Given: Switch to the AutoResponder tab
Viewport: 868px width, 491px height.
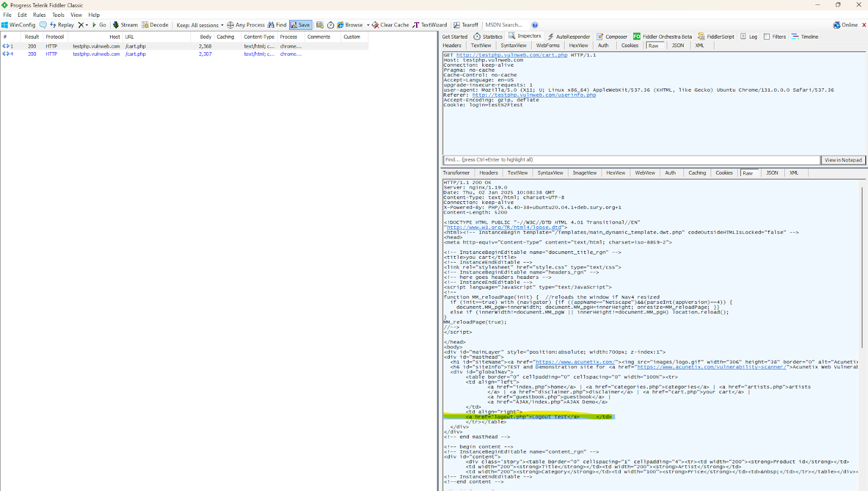Looking at the screenshot, I should pyautogui.click(x=569, y=37).
